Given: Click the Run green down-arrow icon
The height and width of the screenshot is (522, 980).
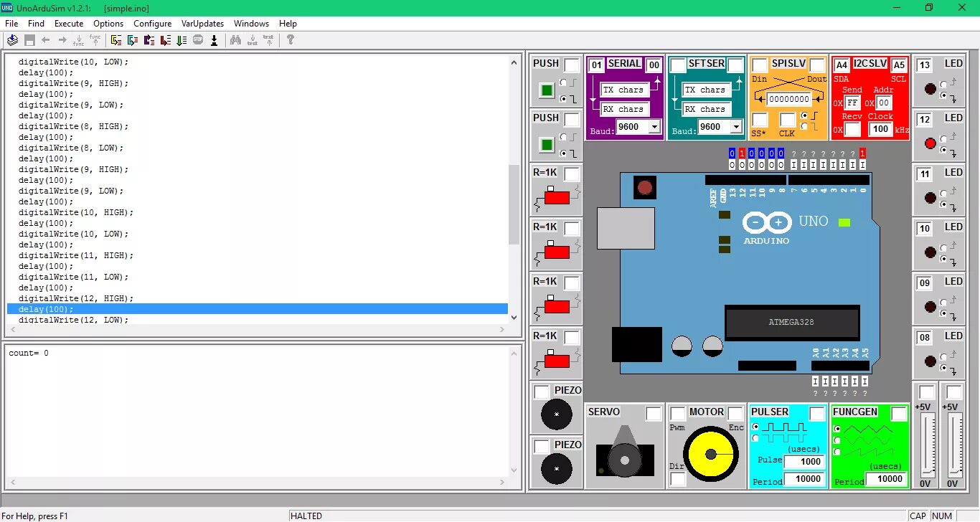Looking at the screenshot, I should 182,40.
